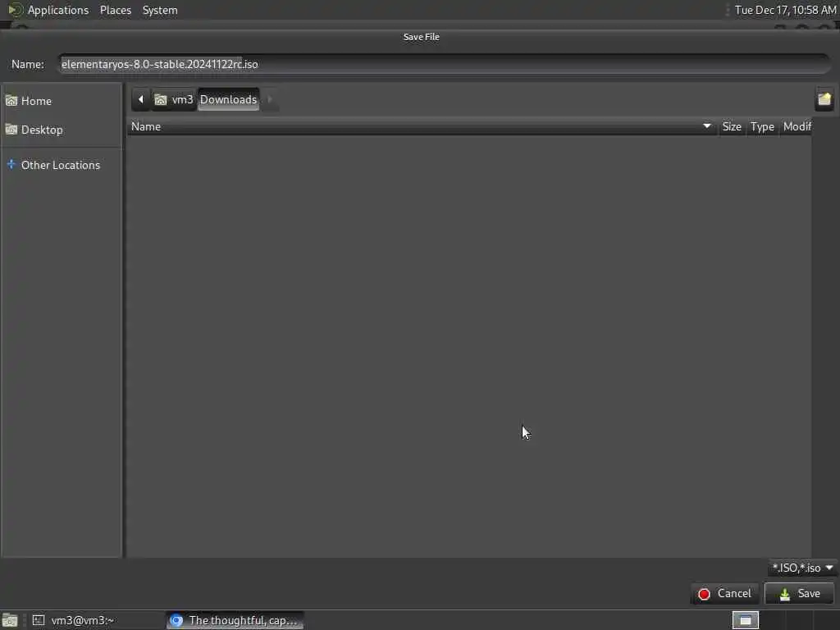Open Home in sidebar
Viewport: 840px width, 630px height.
click(61, 101)
